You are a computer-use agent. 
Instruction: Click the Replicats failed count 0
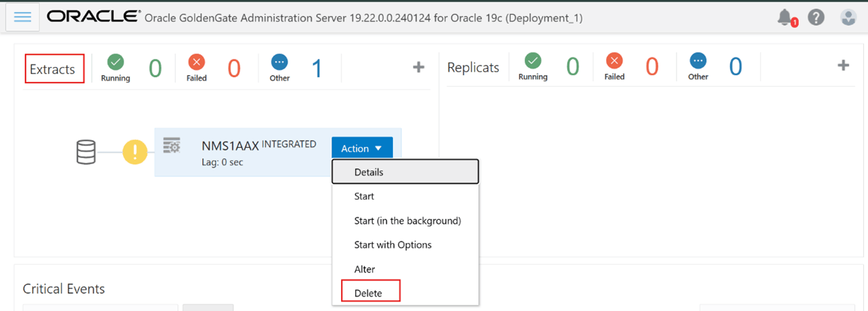coord(652,66)
